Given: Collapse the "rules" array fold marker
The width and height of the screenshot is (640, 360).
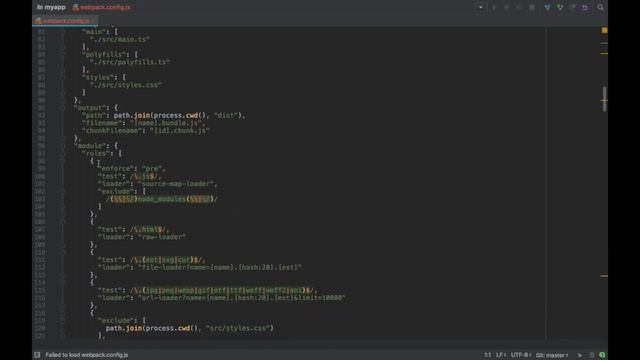Looking at the screenshot, I should pyautogui.click(x=63, y=153).
